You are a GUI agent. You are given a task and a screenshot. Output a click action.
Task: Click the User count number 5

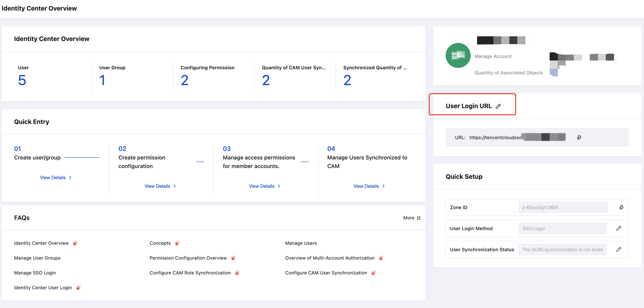pos(22,80)
